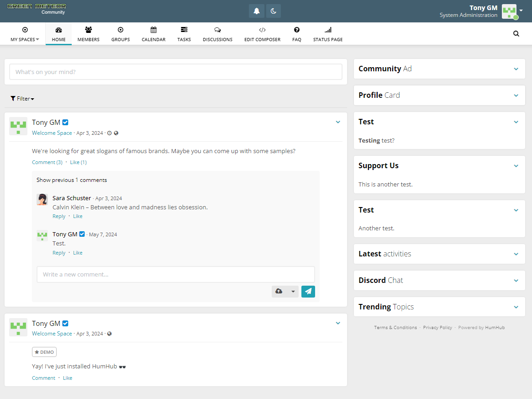Viewport: 532px width, 399px height.
Task: Click 'Show previous 1 comments' link
Action: pos(72,180)
